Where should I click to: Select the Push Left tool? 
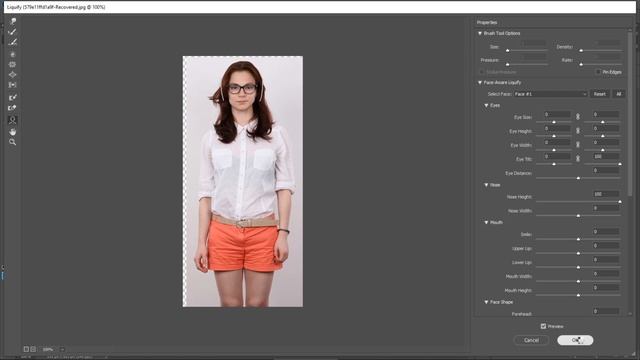[13, 85]
